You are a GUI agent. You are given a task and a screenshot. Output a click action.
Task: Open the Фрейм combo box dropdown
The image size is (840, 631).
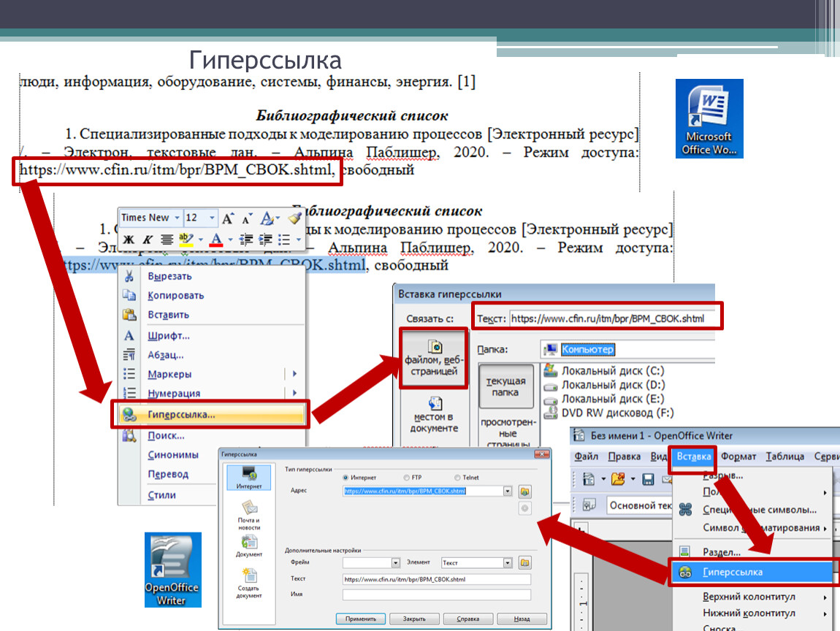tap(396, 562)
